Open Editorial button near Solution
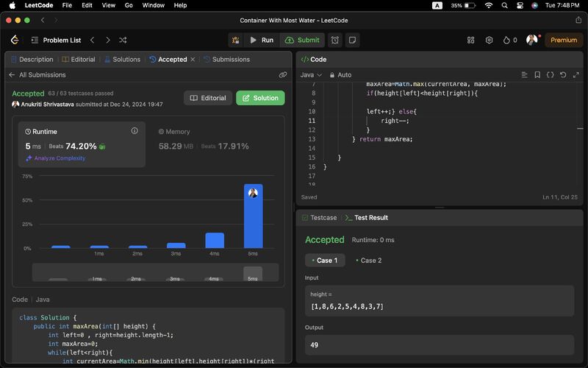Image resolution: width=588 pixels, height=368 pixels. coord(208,98)
